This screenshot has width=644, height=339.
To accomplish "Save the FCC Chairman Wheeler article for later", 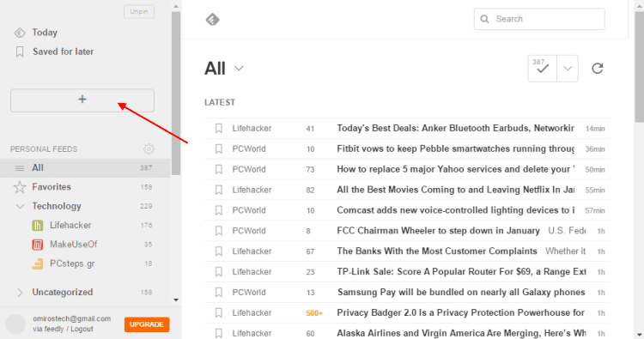I will pos(218,231).
